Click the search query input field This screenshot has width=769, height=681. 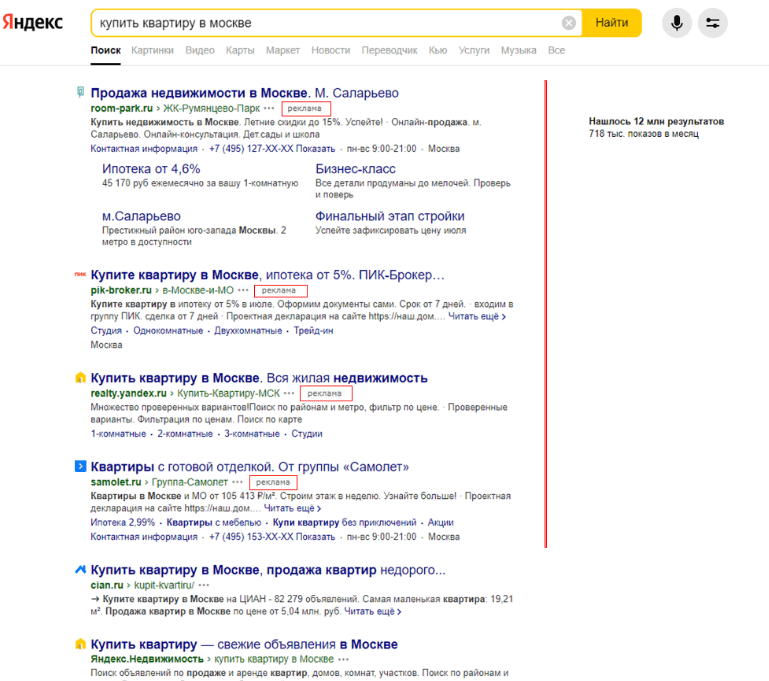320,23
